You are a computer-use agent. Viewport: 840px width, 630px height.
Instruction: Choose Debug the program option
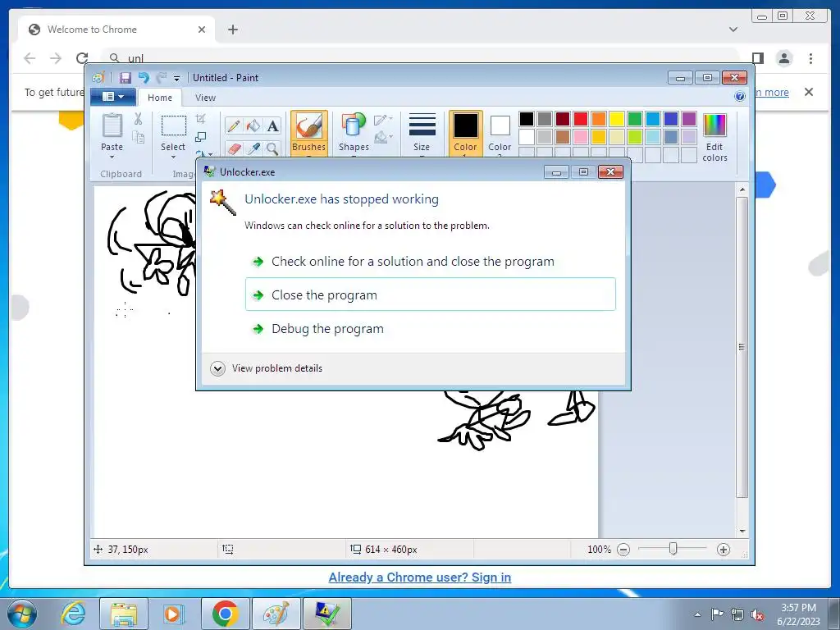(430, 328)
